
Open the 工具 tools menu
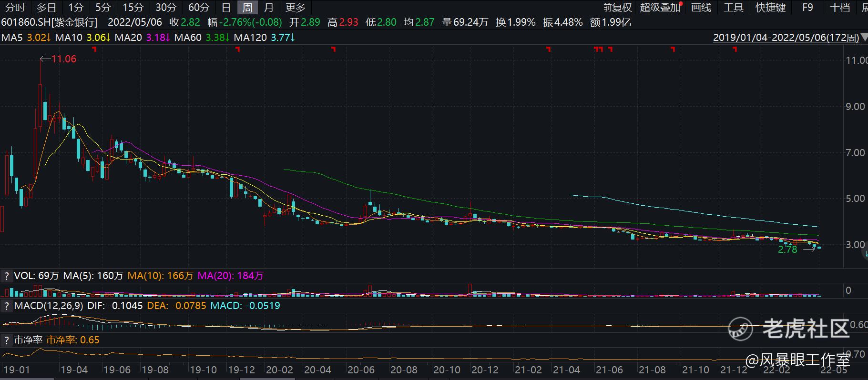733,7
